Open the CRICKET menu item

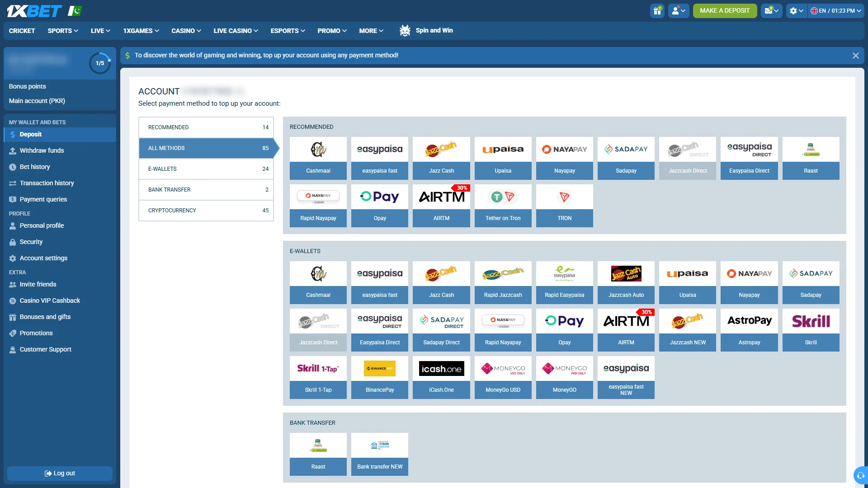[x=22, y=31]
